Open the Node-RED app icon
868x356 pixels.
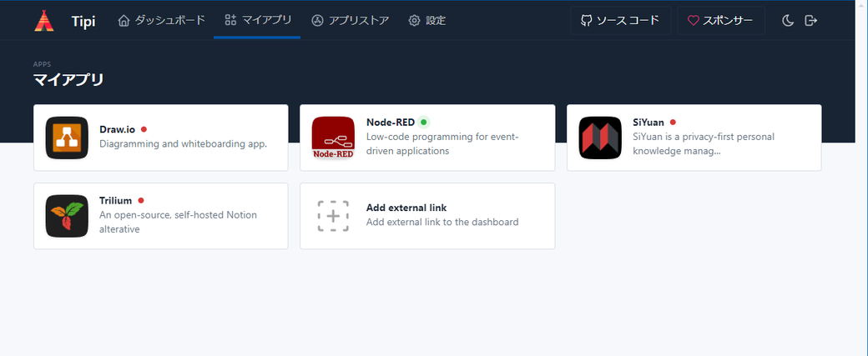click(333, 138)
